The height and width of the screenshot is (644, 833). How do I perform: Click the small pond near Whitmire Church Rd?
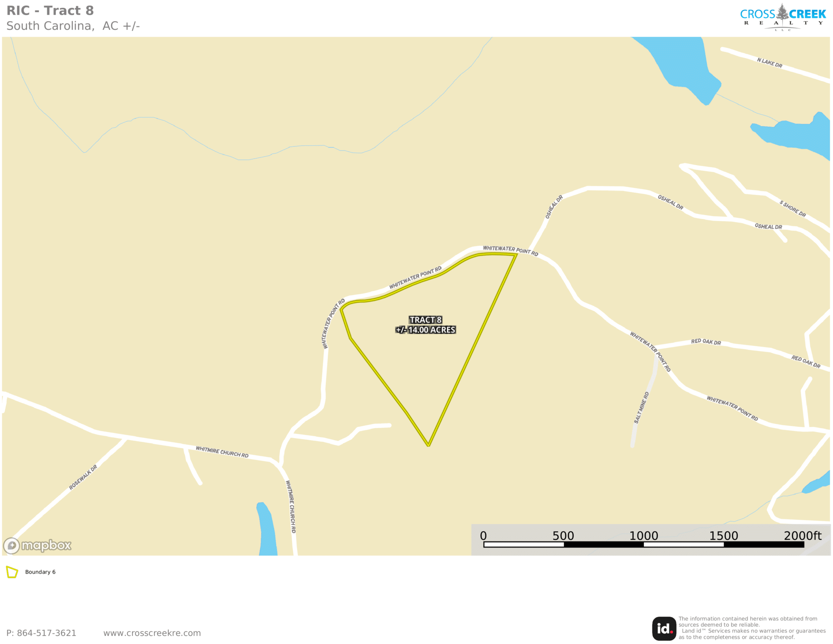pyautogui.click(x=266, y=529)
